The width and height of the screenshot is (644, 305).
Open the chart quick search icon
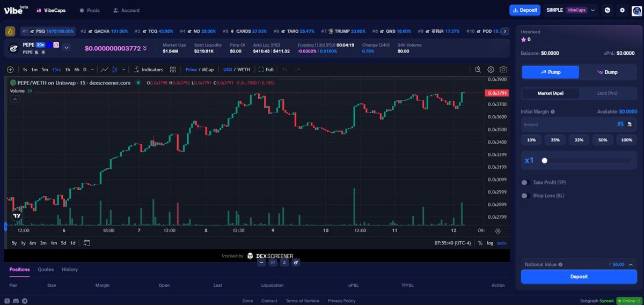point(478,70)
